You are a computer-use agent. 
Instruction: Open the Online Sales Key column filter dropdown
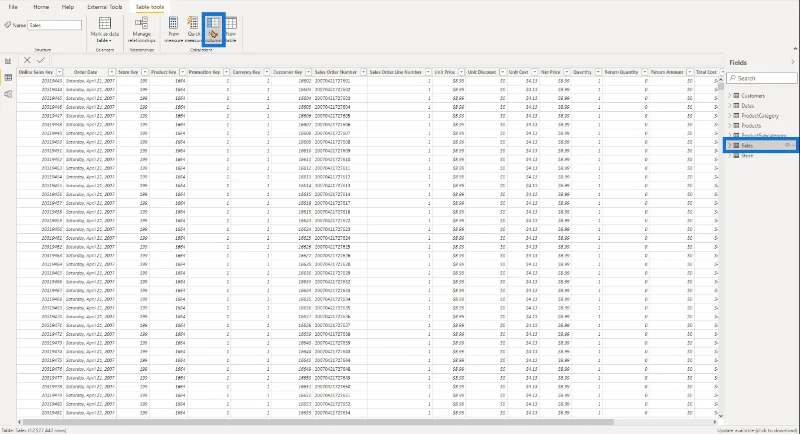click(59, 72)
